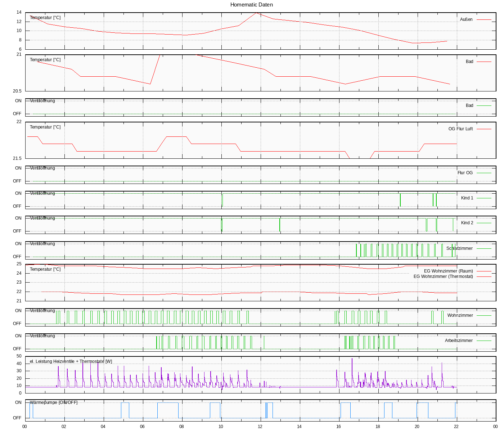Click the green line sample beside Arbeitszimmer

click(484, 341)
